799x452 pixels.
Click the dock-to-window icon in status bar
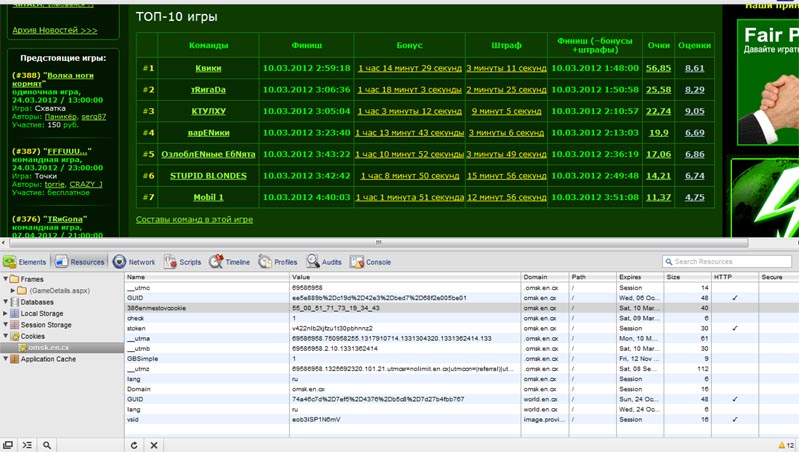(x=8, y=445)
